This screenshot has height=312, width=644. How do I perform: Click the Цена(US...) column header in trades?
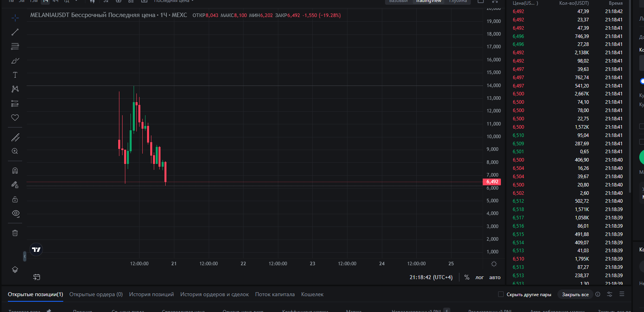[x=525, y=3]
